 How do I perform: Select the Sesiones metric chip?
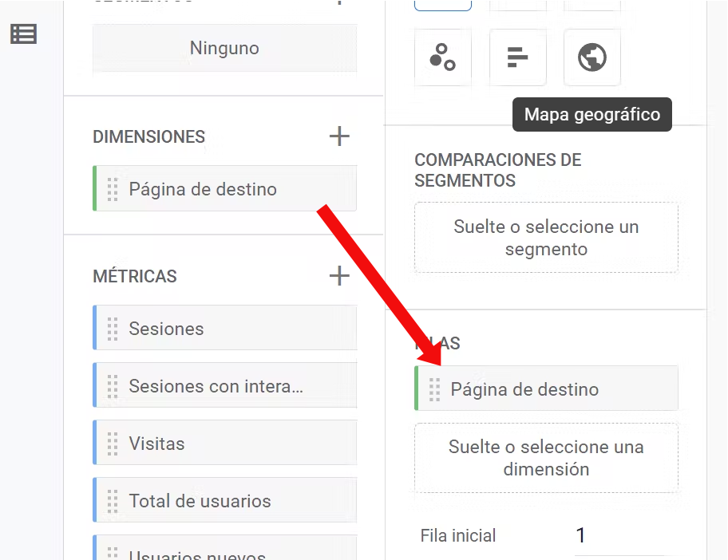coord(225,328)
